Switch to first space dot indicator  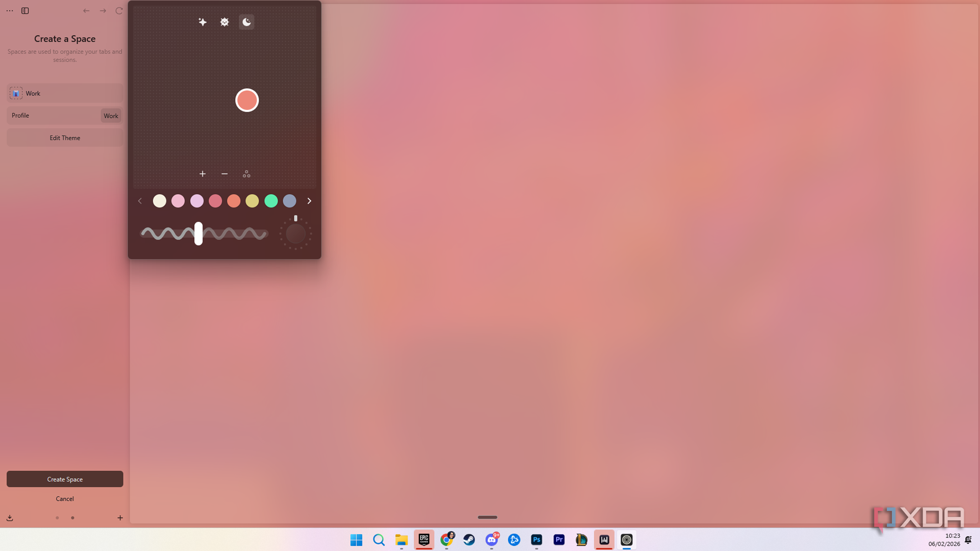pos(57,518)
